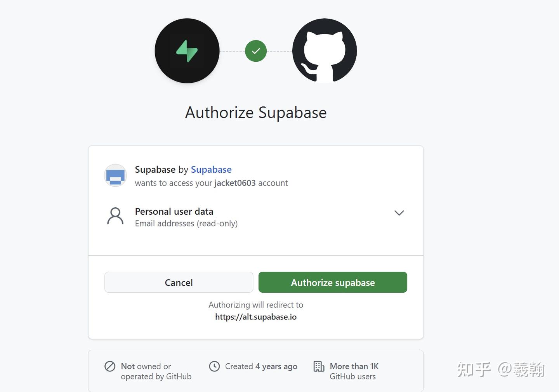The image size is (559, 392).
Task: Click the More than 1K GitHub users text
Action: point(354,371)
